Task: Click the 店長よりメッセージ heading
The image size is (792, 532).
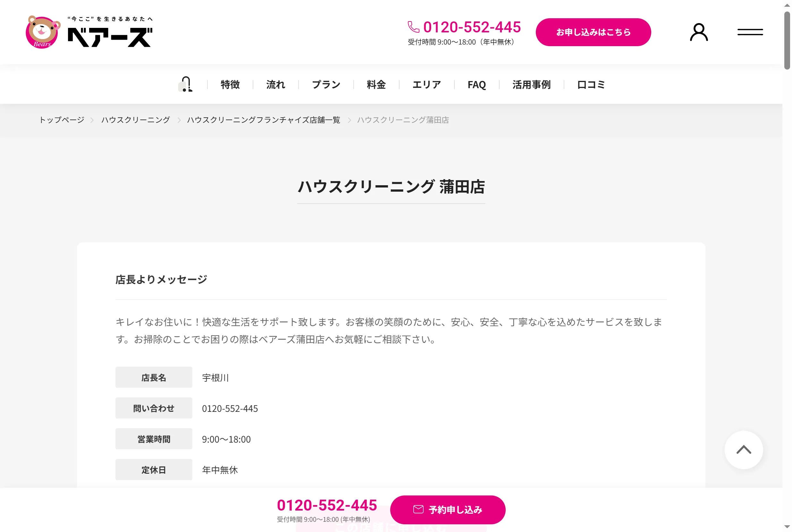Action: tap(161, 279)
